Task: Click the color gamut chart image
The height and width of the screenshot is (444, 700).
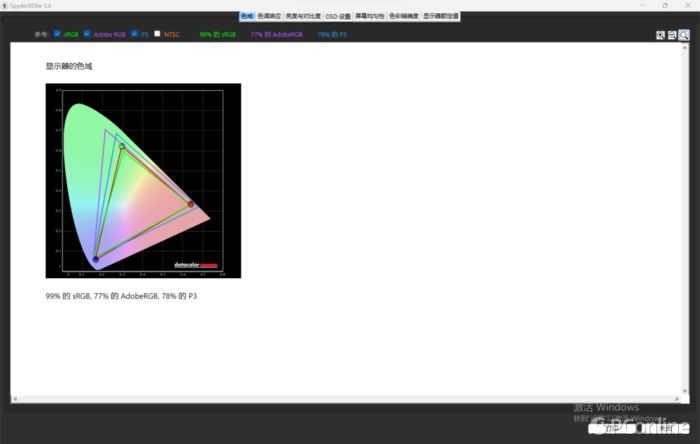Action: pyautogui.click(x=143, y=181)
